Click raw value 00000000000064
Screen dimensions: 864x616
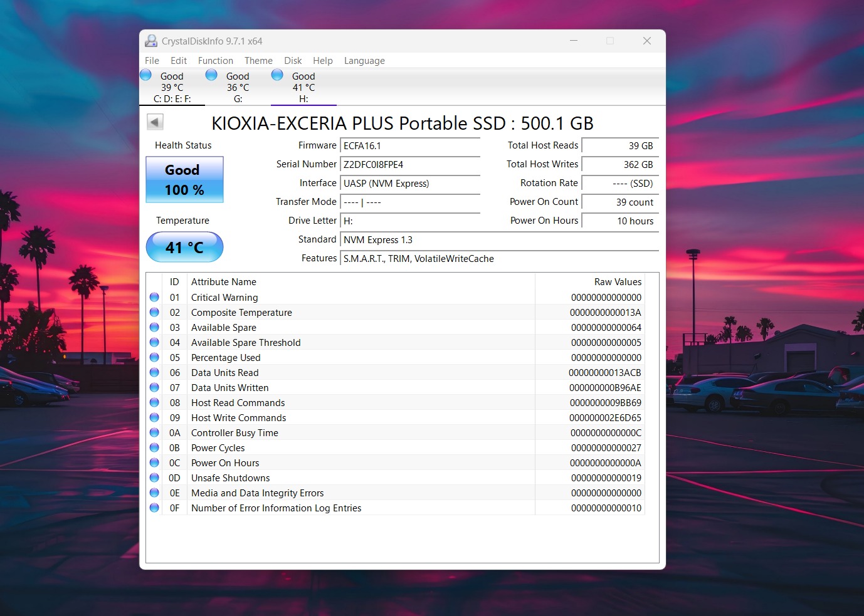(x=606, y=328)
